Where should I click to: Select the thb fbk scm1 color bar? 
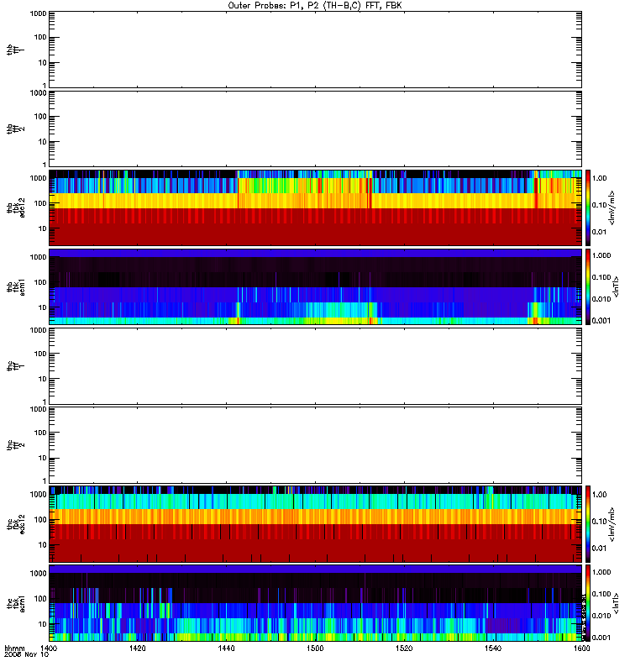(588, 286)
